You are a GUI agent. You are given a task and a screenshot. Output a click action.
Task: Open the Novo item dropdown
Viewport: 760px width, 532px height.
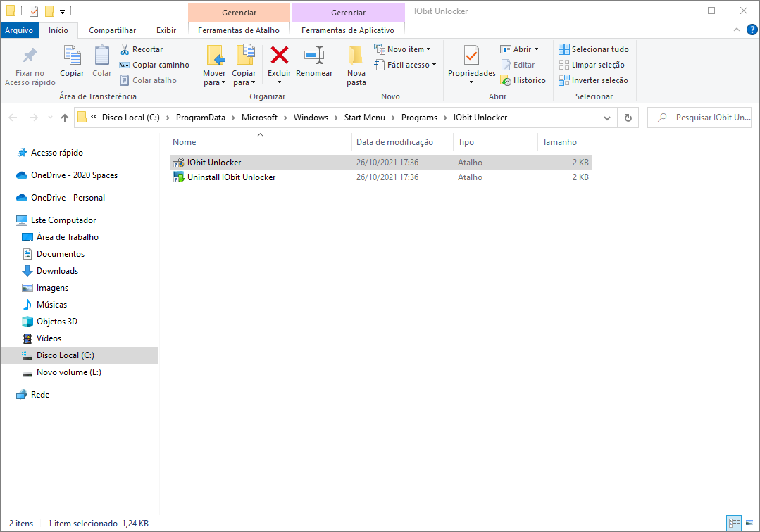[x=402, y=49]
